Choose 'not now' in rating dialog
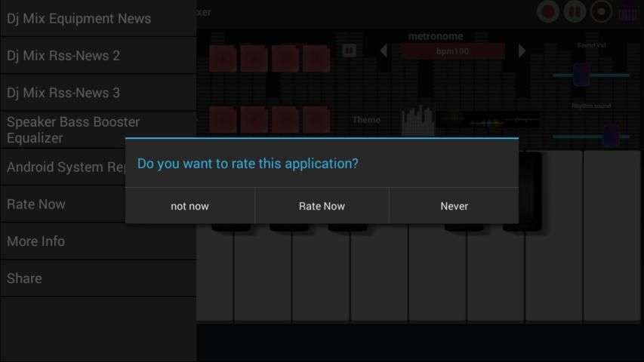 click(190, 206)
